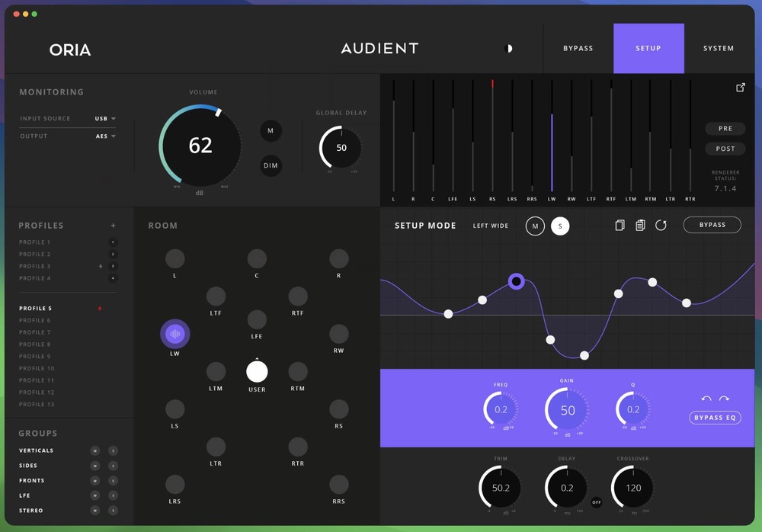Viewport: 762px width, 532px height.
Task: Select the RTM speaker icon
Action: 298,371
